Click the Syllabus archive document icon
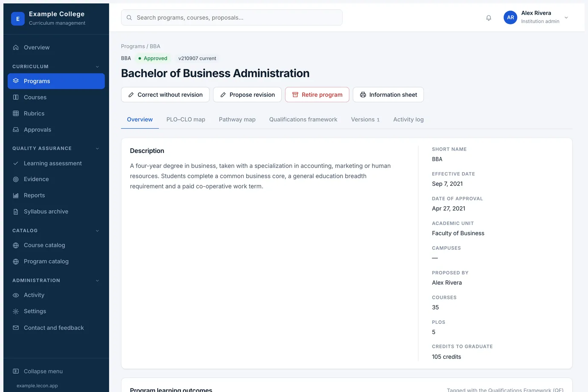 point(16,212)
